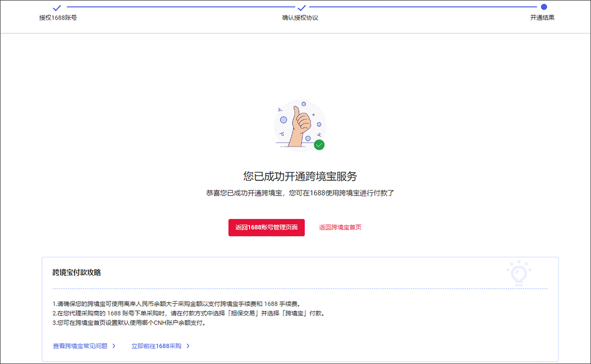Viewport: 591px width, 364px height.
Task: Click the checkmark above 授权1688账号 step
Action: [x=57, y=8]
